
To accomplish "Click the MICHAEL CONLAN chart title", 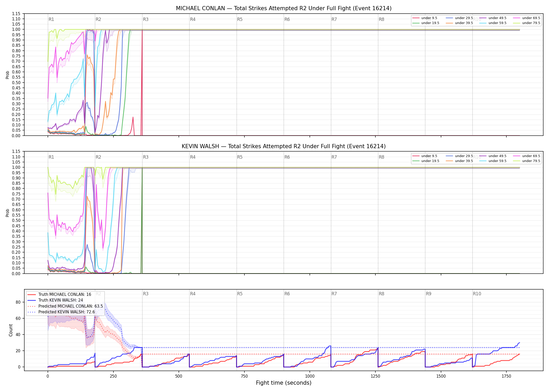I will (284, 8).
